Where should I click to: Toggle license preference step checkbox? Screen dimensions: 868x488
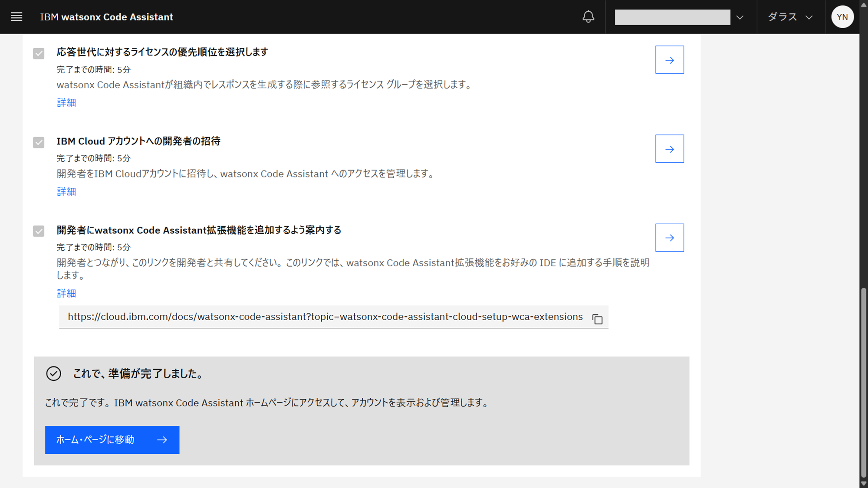(x=39, y=53)
